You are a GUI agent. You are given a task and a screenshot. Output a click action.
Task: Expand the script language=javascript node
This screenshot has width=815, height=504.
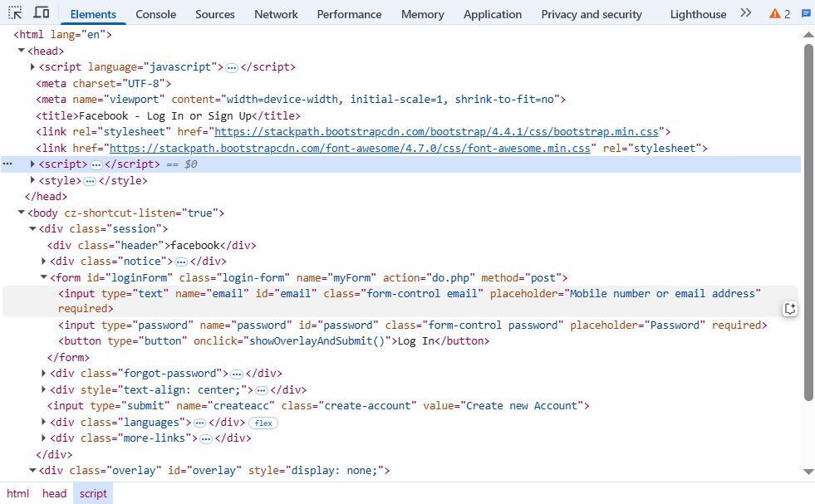[32, 66]
